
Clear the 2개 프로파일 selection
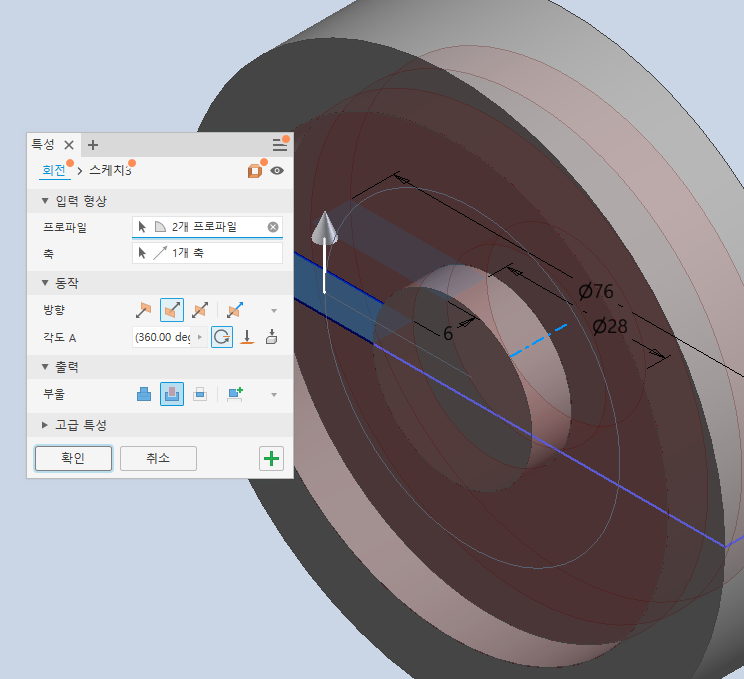click(x=273, y=227)
